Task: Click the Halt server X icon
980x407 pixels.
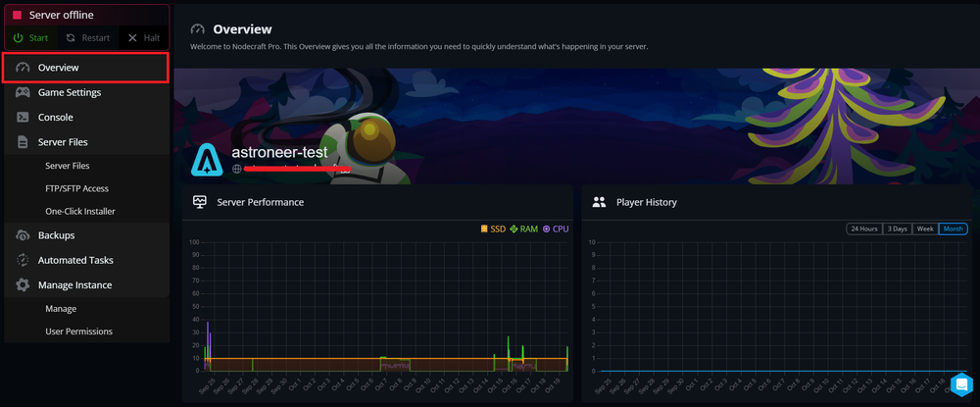Action: [x=132, y=38]
